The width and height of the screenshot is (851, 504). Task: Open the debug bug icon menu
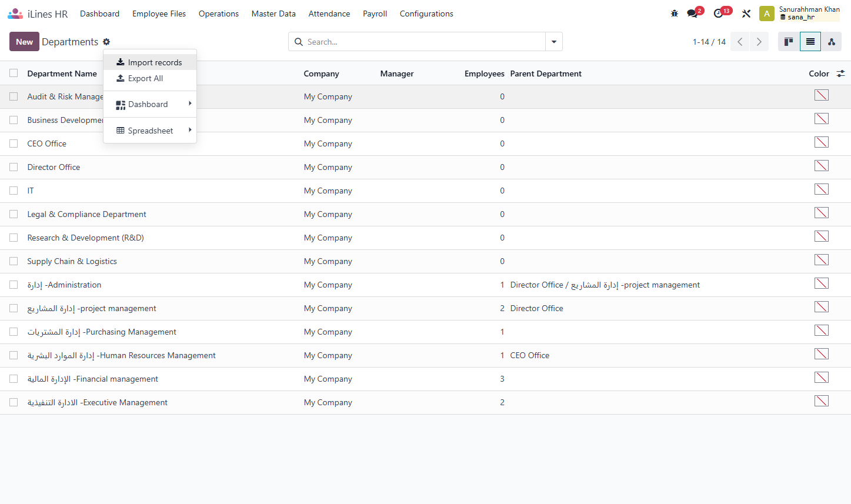click(x=675, y=14)
